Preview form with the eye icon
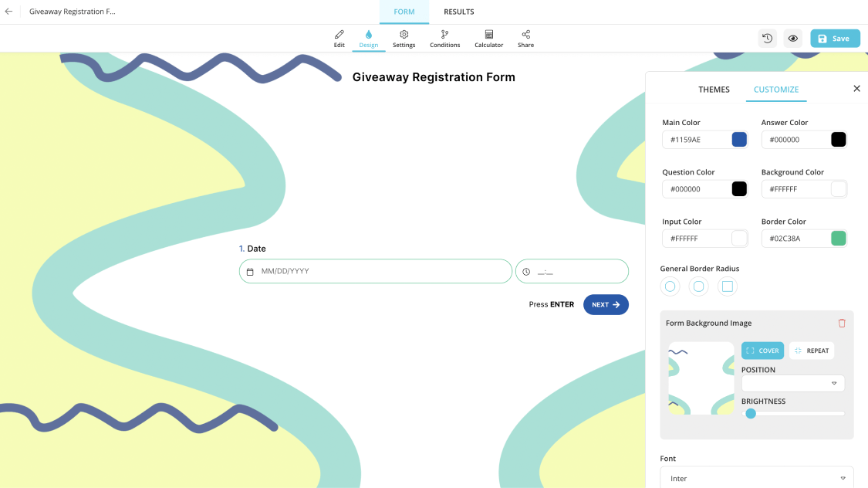This screenshot has height=488, width=868. [x=792, y=39]
